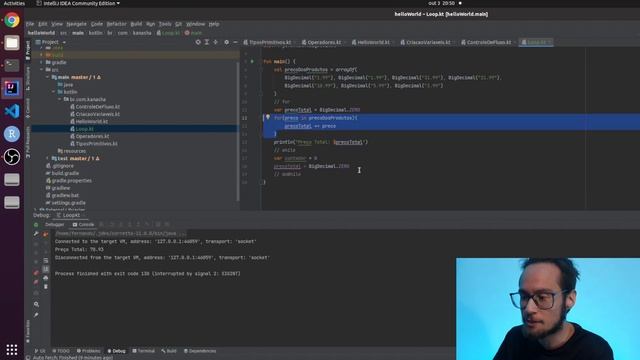
Task: Click the yellow lightbulb intention icon
Action: click(268, 117)
